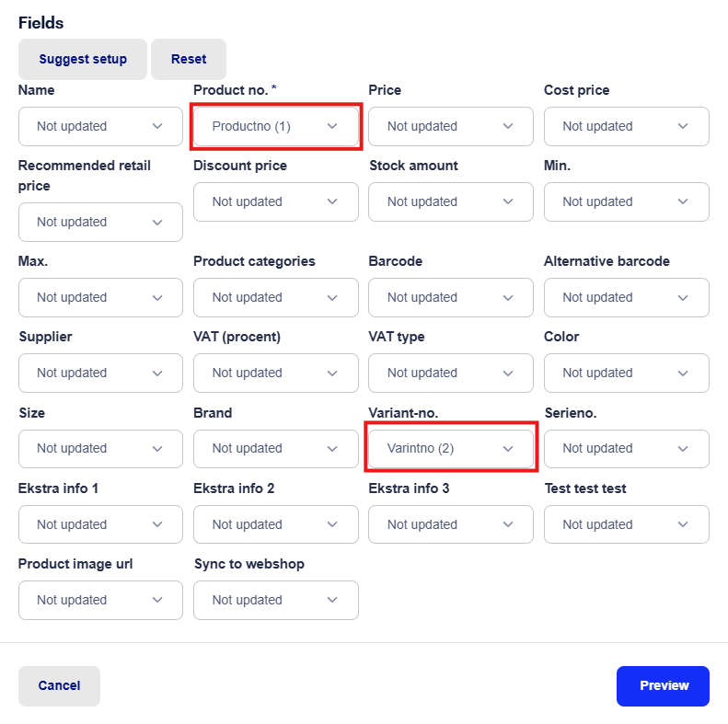This screenshot has height=724, width=728.
Task: Open the Variant-no. dropdown showing Varintno (2)
Action: pos(451,449)
